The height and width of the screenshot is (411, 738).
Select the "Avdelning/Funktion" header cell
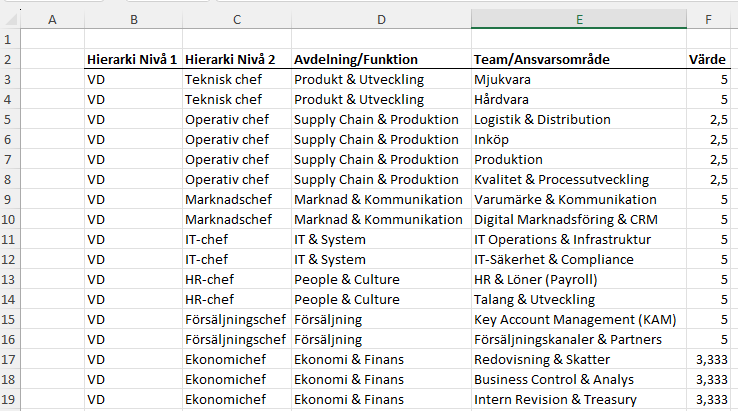356,60
